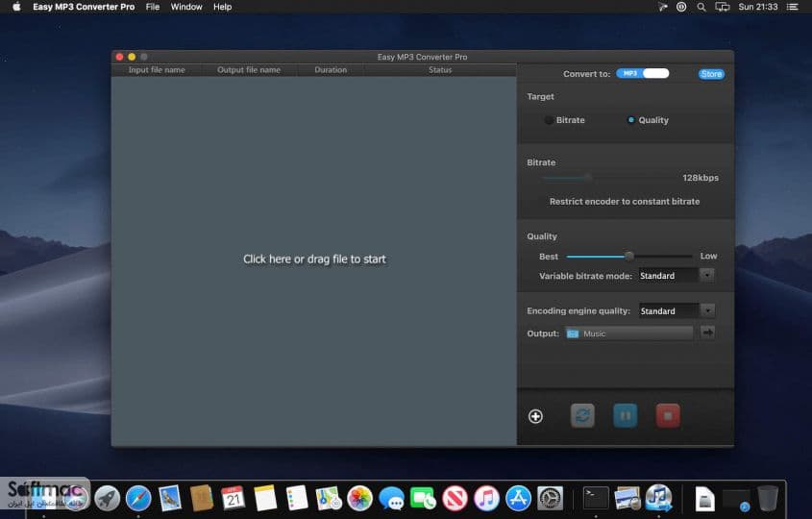Close the Easy MP3 Converter Pro window
Screen dimensions: 812x519
pos(119,57)
